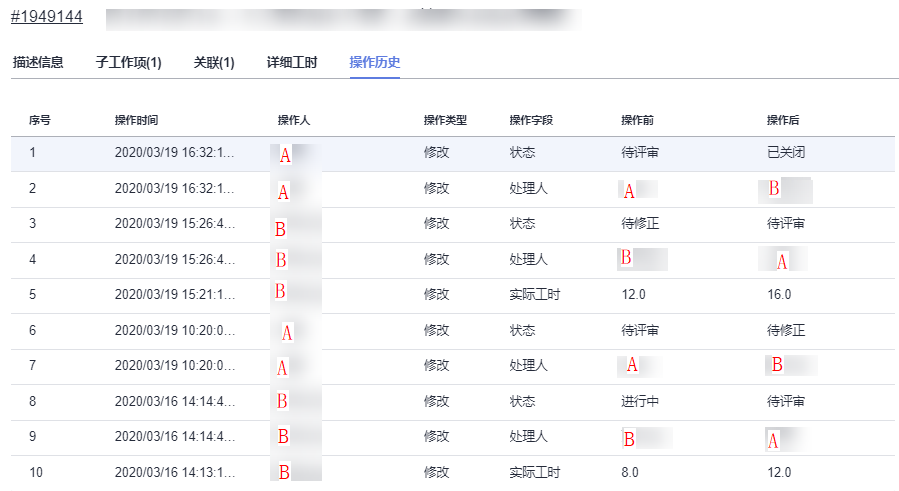
Task: Click the 8.0 value in row 10
Action: [x=630, y=472]
